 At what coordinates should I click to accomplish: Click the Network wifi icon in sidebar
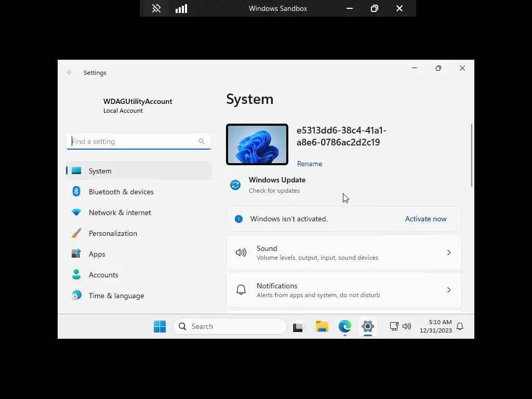(x=76, y=212)
